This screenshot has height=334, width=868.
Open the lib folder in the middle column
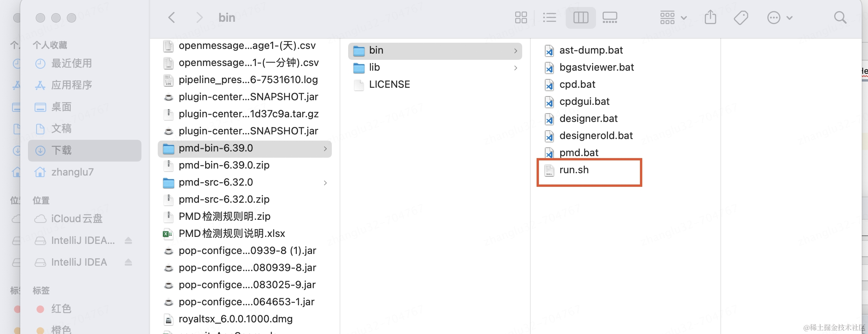pos(435,68)
